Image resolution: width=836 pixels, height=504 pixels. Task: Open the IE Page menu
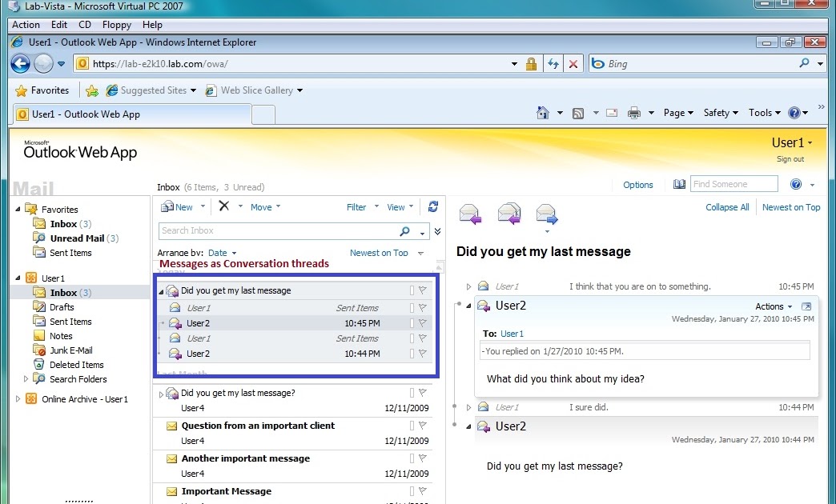[678, 113]
